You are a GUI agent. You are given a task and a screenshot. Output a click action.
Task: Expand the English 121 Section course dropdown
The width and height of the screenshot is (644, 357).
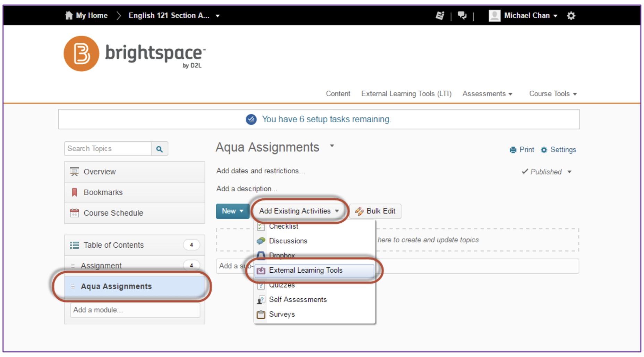tap(218, 16)
